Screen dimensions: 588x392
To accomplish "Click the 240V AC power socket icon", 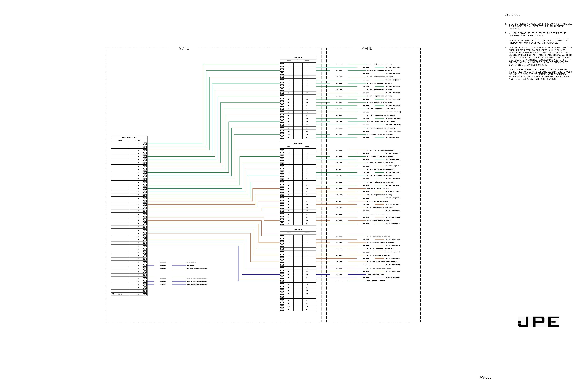I will pyautogui.click(x=113, y=294).
